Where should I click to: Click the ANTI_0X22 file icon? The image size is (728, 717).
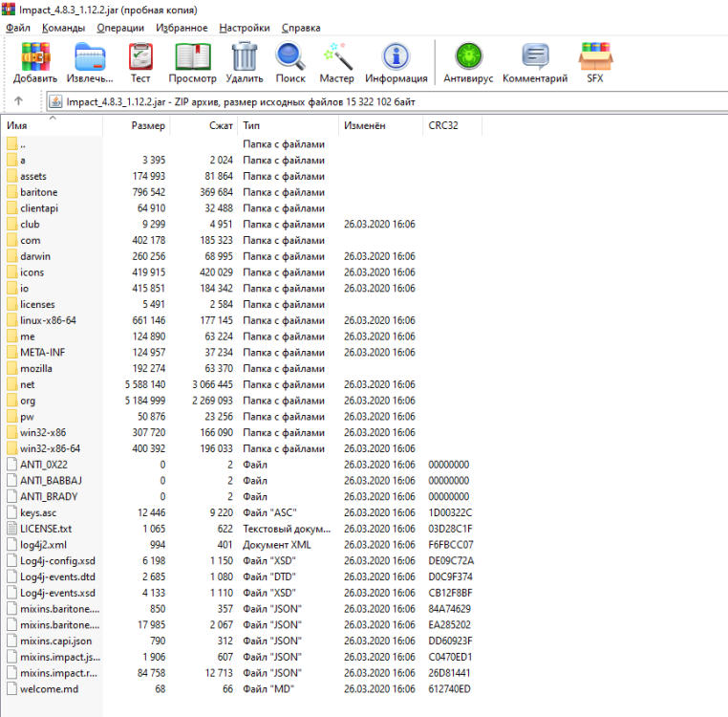12,465
